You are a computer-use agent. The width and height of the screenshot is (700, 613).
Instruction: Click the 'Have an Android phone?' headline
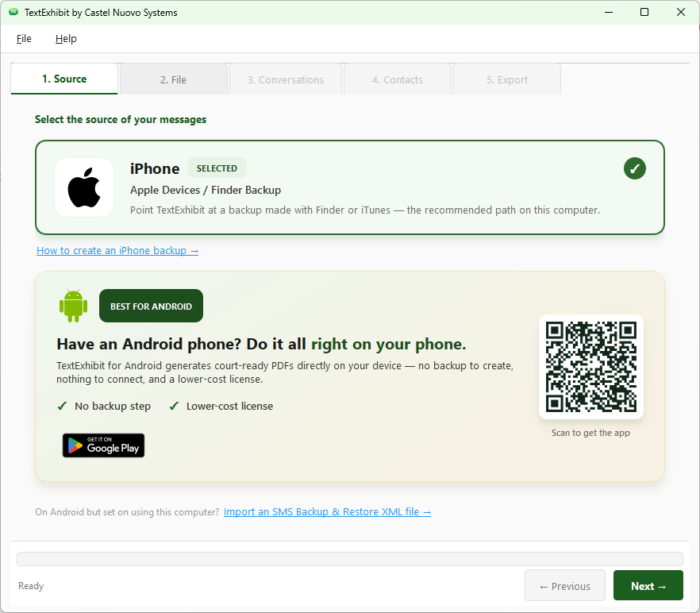[261, 344]
